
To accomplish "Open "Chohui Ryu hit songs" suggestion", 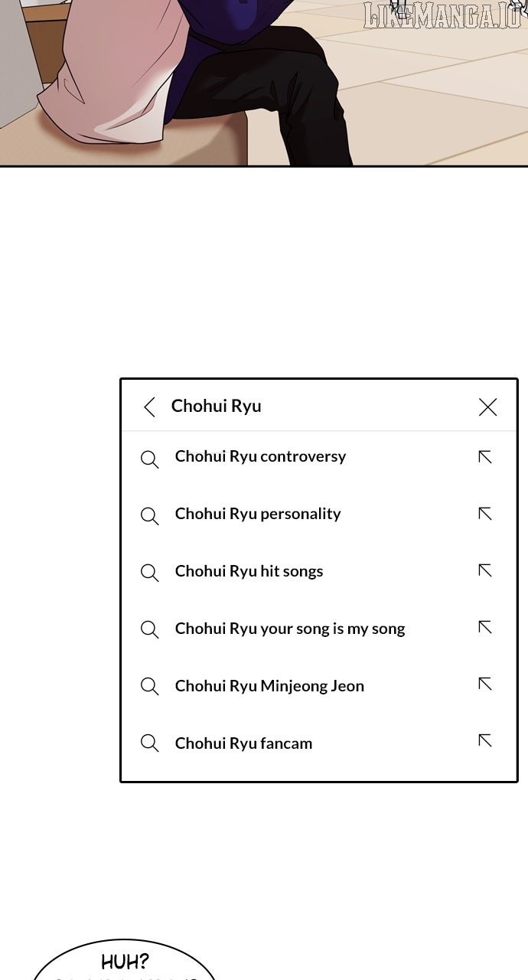I will pos(249,571).
